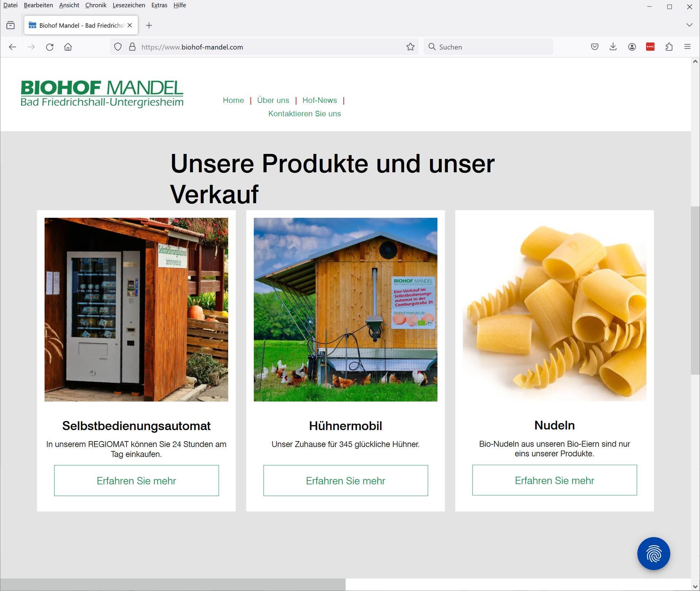Open the Hof-News navigation link
The image size is (700, 591).
pyautogui.click(x=319, y=100)
